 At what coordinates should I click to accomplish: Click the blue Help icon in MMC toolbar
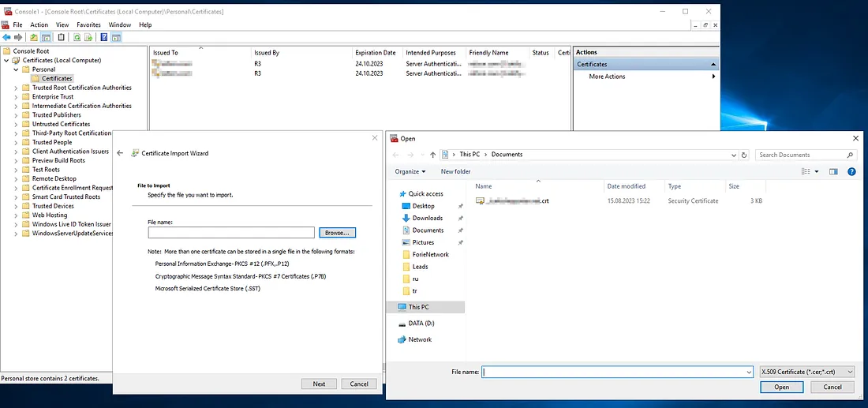point(104,37)
